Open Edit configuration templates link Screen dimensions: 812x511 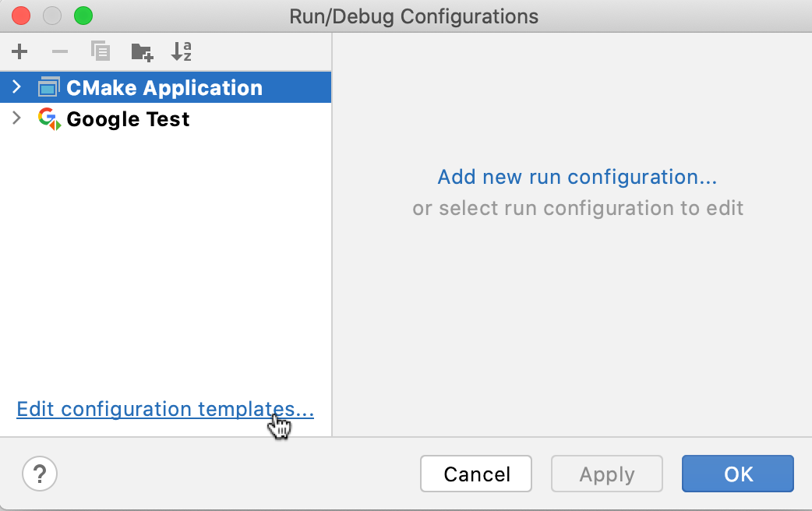(x=164, y=409)
